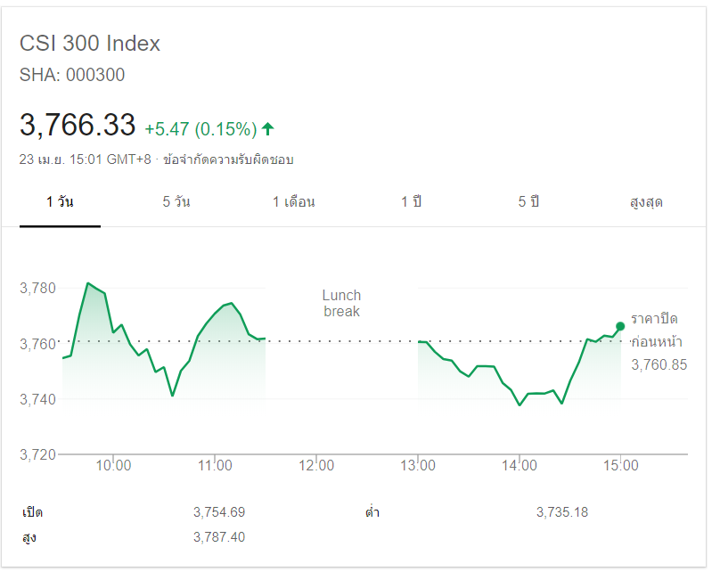Click the Lunch break label
Screen dimensions: 720x588
pyautogui.click(x=341, y=303)
